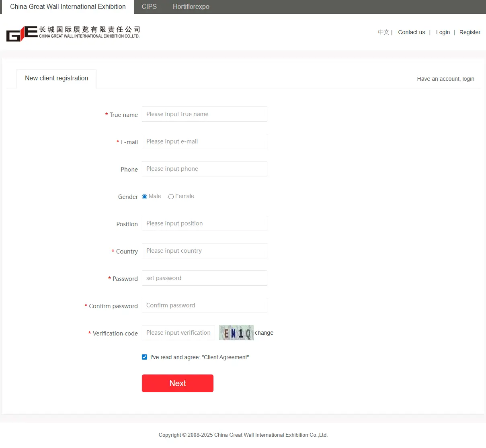Click the captcha verification image
The height and width of the screenshot is (448, 486).
pyautogui.click(x=236, y=333)
